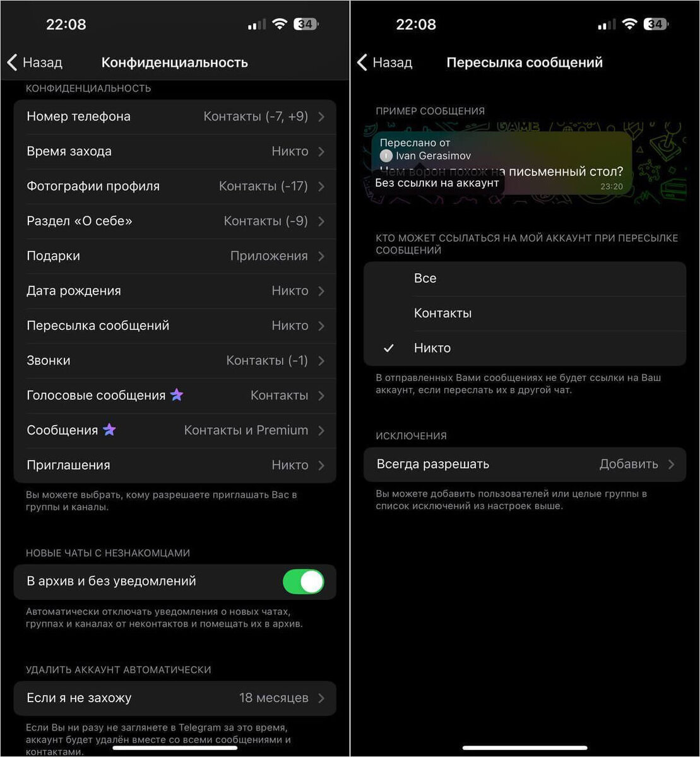Open the Подарки privacy setting
This screenshot has width=700, height=757.
[x=175, y=256]
